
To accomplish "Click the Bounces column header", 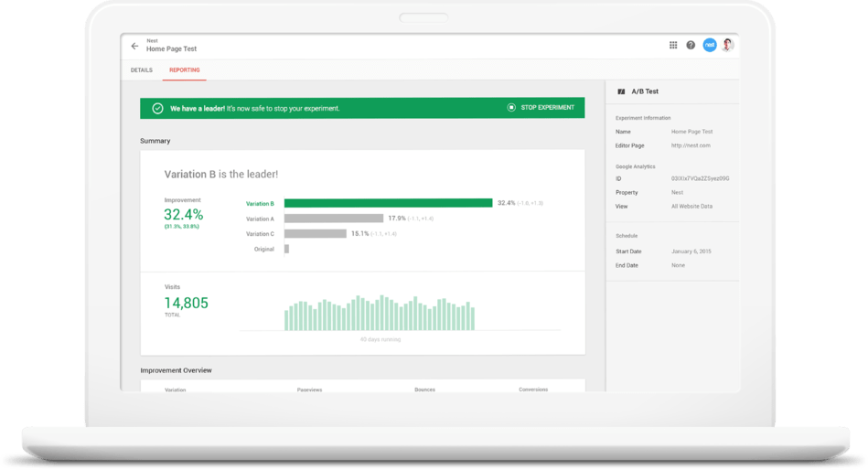I will (424, 390).
